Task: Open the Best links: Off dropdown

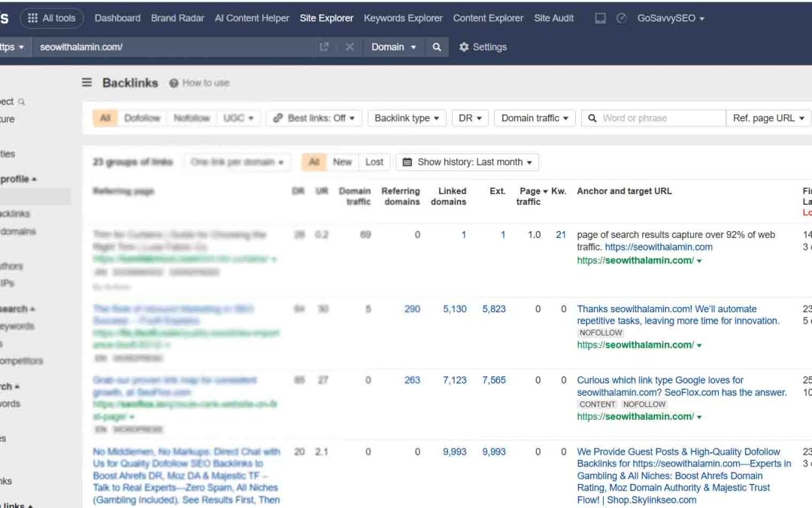Action: (314, 118)
